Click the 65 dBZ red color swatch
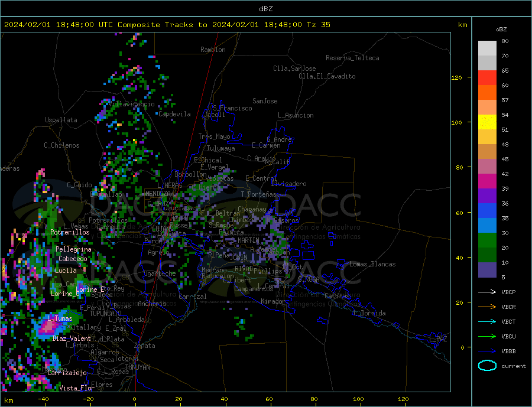Screen dimensions: 532x407 pos(487,77)
